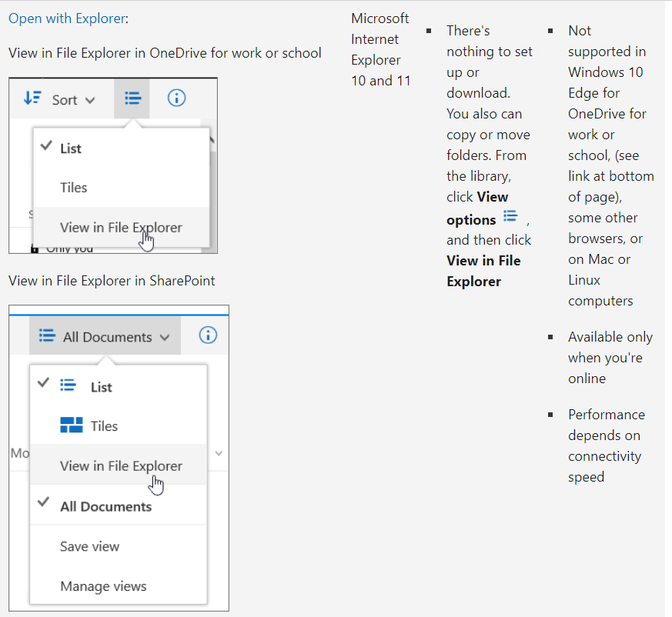
Task: Select Tiles in the upper dropdown menu
Action: click(x=73, y=187)
